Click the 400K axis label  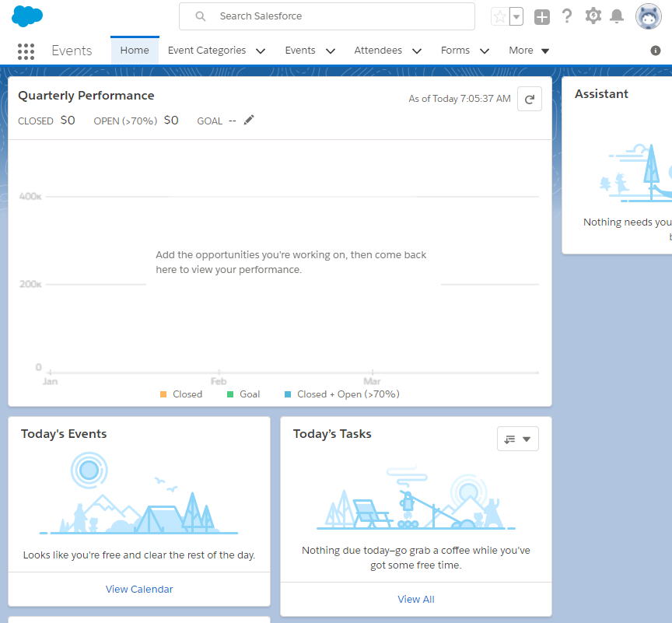pyautogui.click(x=30, y=197)
